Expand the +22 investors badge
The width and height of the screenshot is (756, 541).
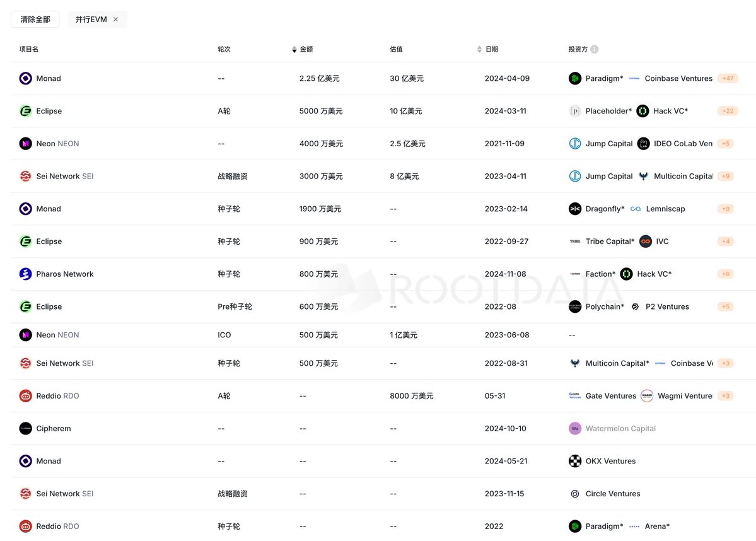(x=728, y=111)
